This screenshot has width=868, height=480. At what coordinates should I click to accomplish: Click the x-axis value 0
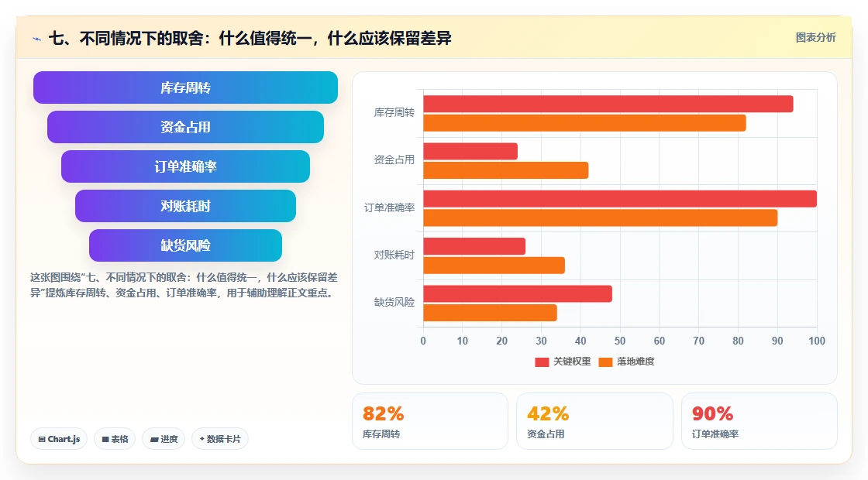423,341
